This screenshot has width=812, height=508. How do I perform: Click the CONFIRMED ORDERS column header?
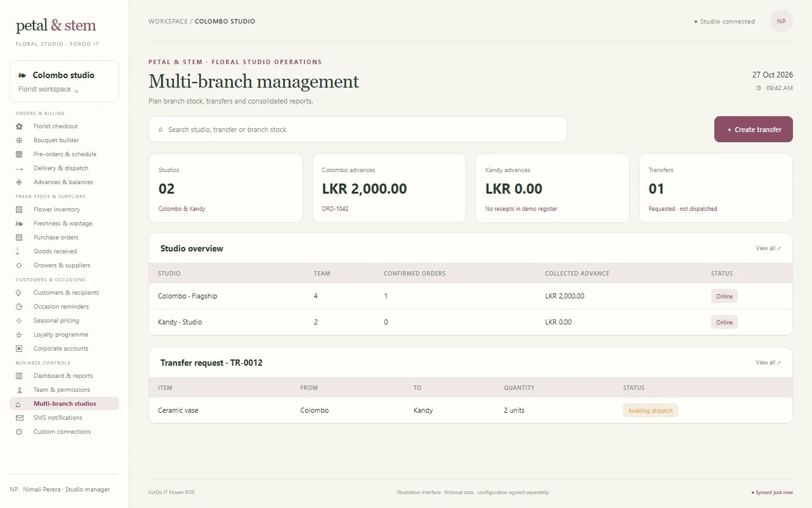(415, 274)
